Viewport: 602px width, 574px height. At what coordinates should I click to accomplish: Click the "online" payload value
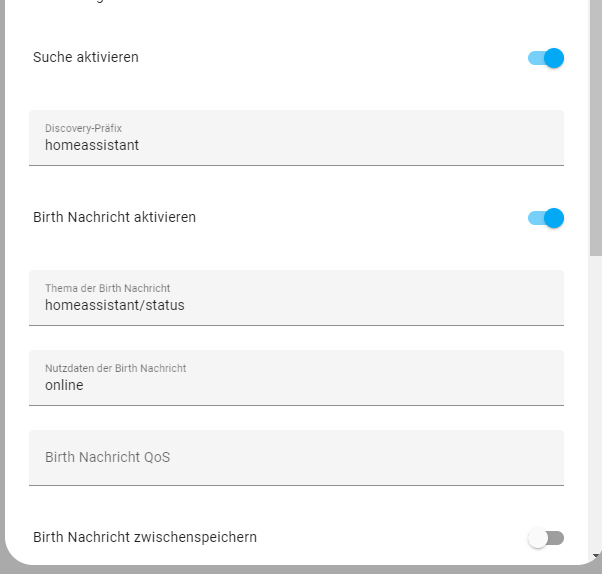pyautogui.click(x=64, y=385)
